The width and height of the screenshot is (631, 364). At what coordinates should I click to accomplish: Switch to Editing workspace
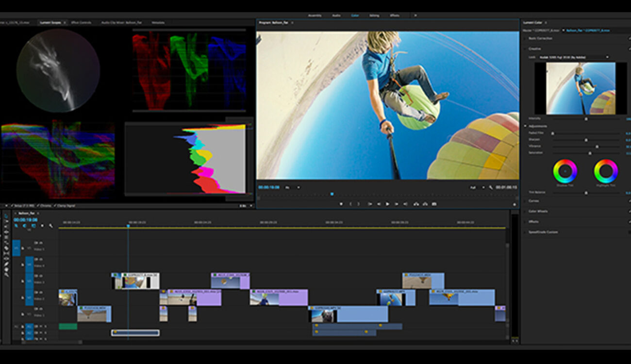pos(374,16)
